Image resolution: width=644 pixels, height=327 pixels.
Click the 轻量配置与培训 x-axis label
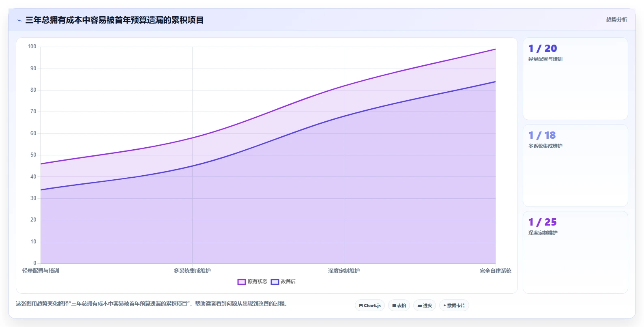point(41,271)
